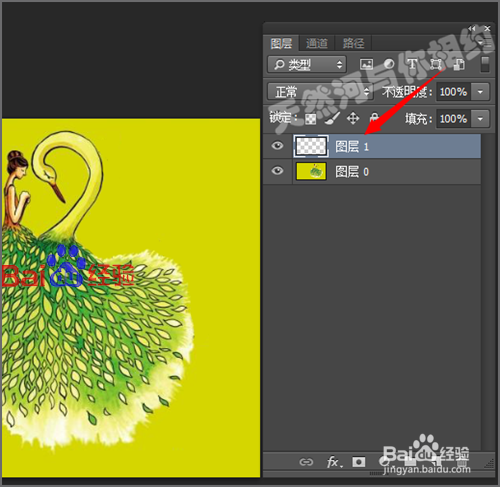Open the fx layer style menu
500x487 pixels.
pos(334,462)
